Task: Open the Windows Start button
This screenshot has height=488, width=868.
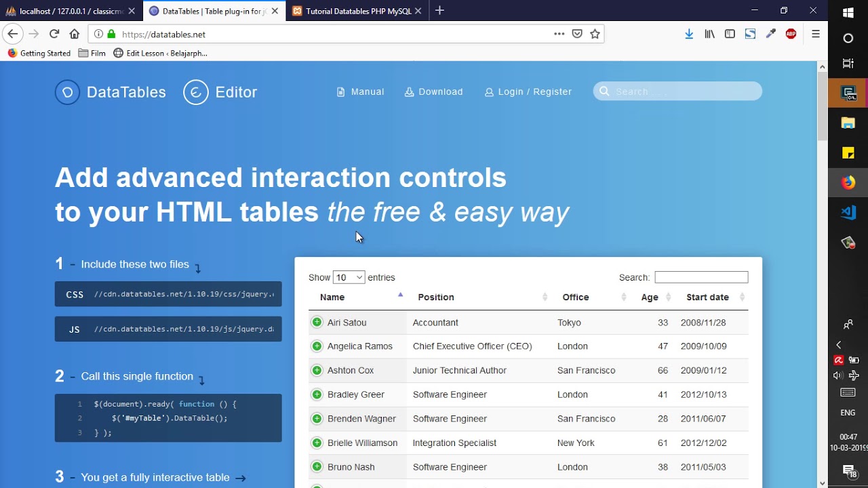Action: tap(848, 13)
